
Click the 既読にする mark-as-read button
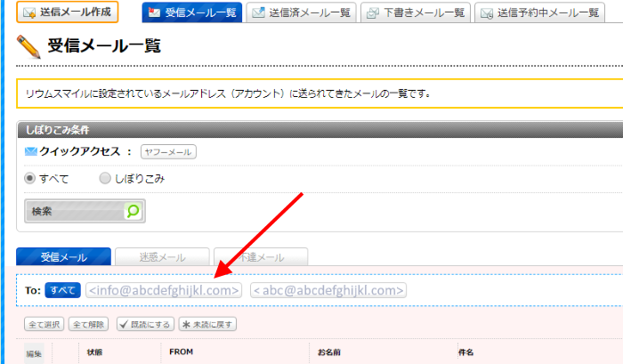tap(145, 324)
